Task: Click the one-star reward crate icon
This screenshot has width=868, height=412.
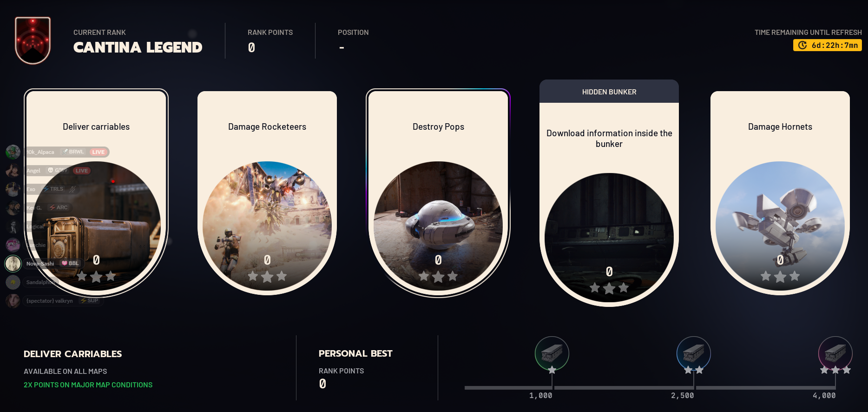Action: point(552,353)
